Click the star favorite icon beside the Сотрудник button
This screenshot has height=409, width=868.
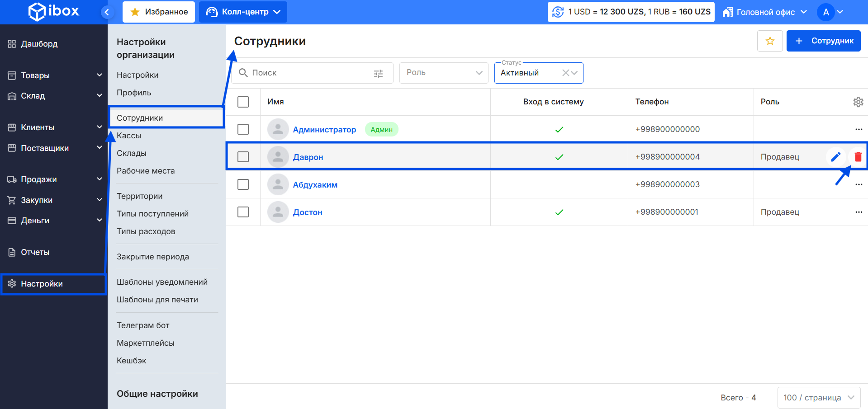coord(770,41)
